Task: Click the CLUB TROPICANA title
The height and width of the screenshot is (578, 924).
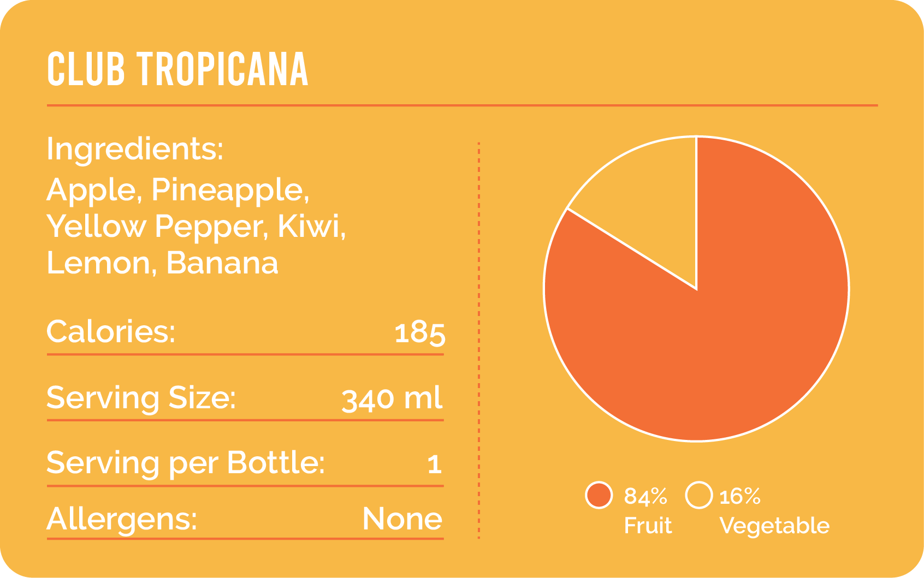Action: pyautogui.click(x=177, y=69)
